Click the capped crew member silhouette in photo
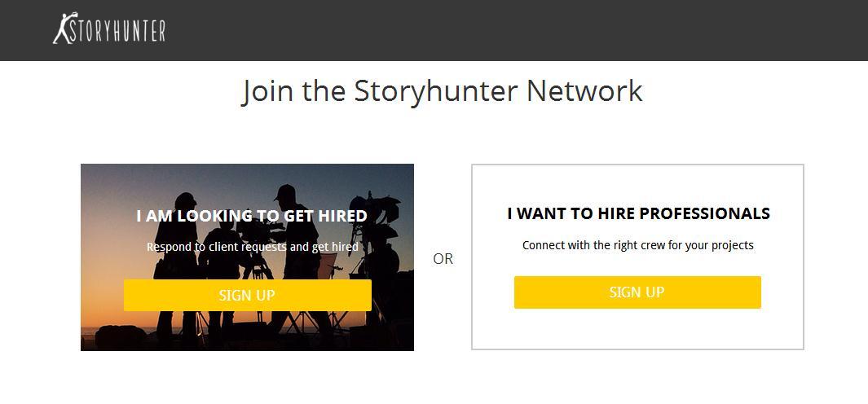868x404 pixels. pyautogui.click(x=286, y=194)
